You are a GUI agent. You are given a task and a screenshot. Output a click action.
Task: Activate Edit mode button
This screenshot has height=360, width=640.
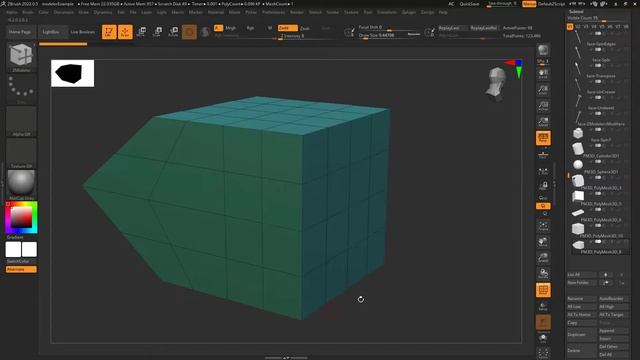point(109,32)
